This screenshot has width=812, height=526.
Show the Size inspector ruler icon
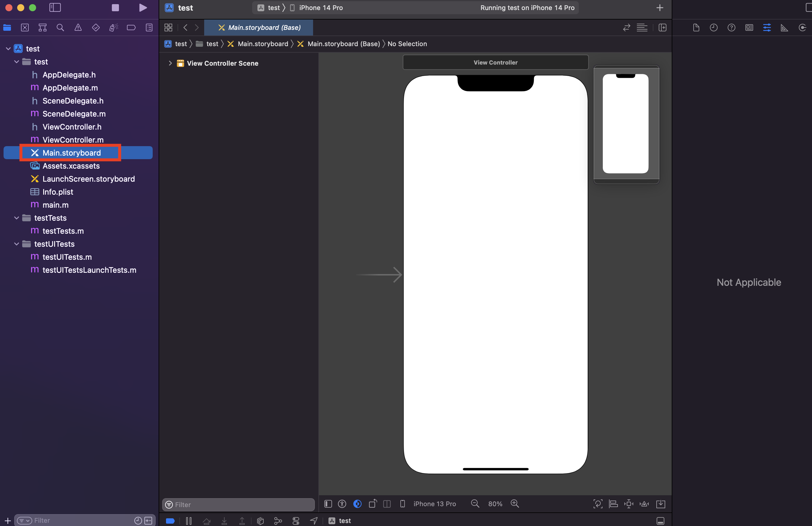(784, 28)
